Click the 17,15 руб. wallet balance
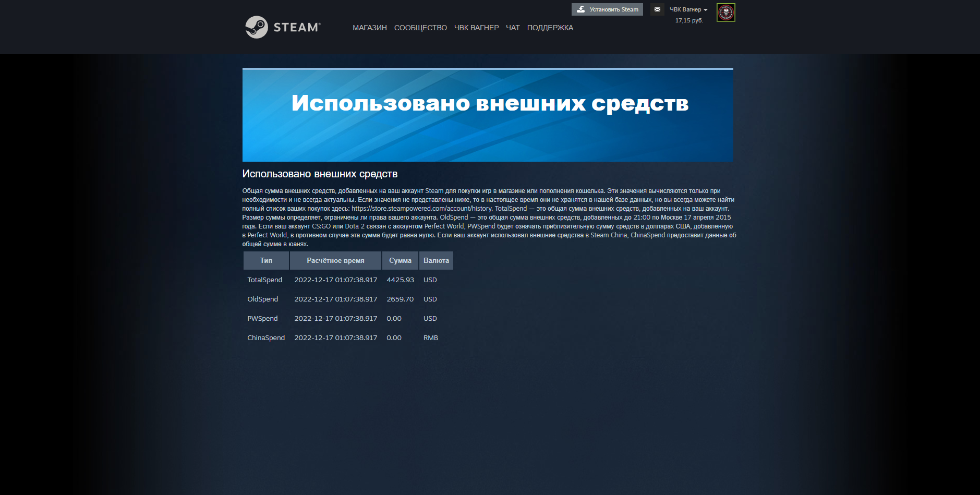Viewport: 980px width, 495px height. point(689,20)
